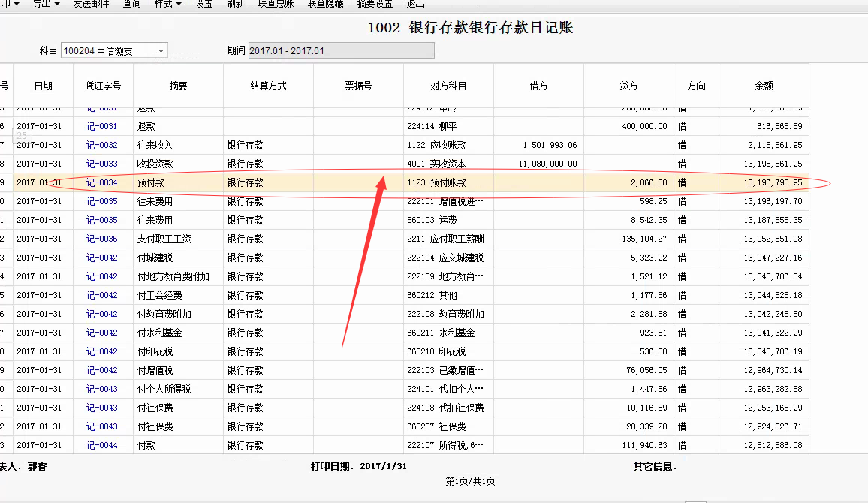868x503 pixels.
Task: Open voucher 记-0035 in the 8,542.35 row
Action: point(102,220)
